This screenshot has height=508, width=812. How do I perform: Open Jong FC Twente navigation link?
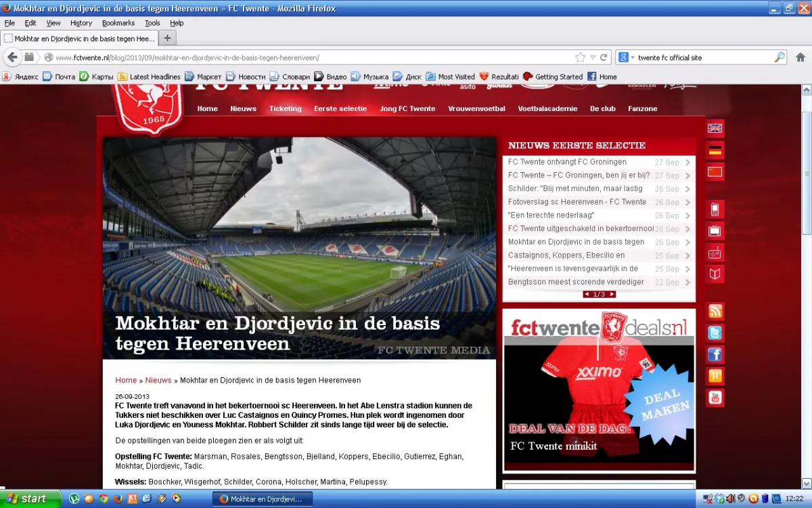click(x=407, y=108)
